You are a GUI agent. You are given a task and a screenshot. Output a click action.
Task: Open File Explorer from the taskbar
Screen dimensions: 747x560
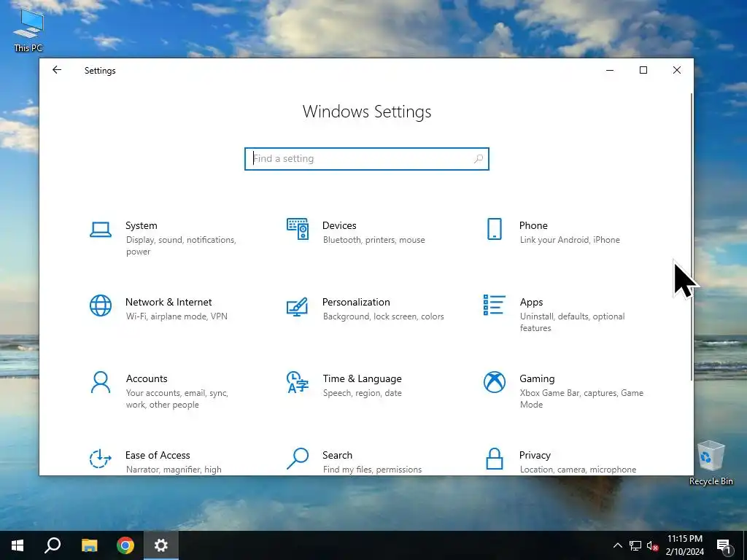[x=89, y=545]
